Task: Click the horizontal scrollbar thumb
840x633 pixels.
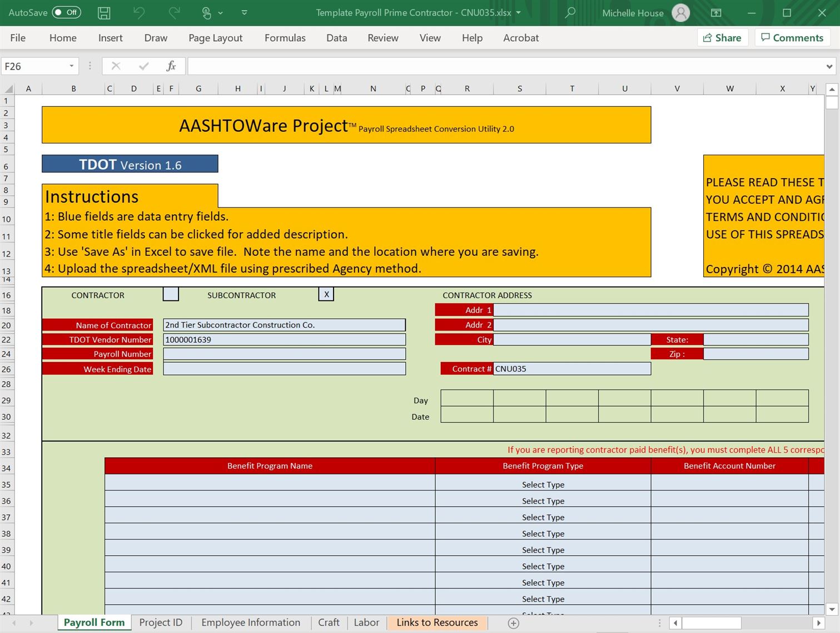Action: (x=712, y=623)
